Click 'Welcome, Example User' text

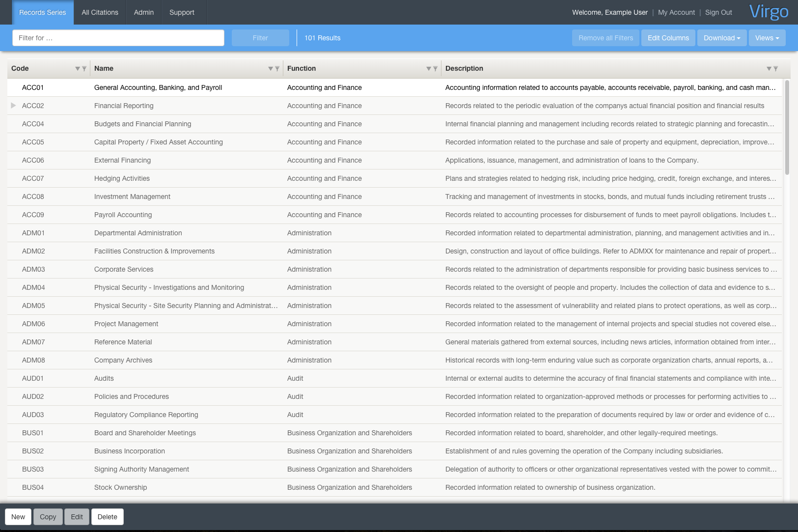[610, 12]
